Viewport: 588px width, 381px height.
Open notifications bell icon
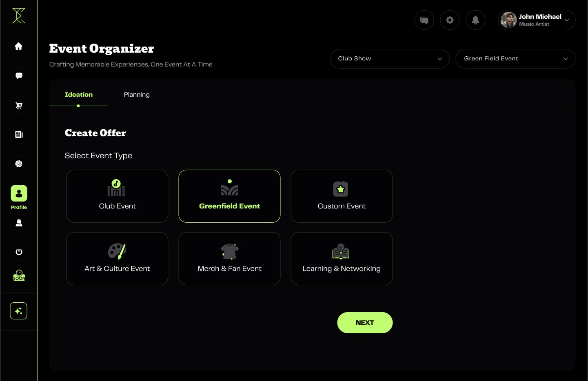[x=475, y=20]
